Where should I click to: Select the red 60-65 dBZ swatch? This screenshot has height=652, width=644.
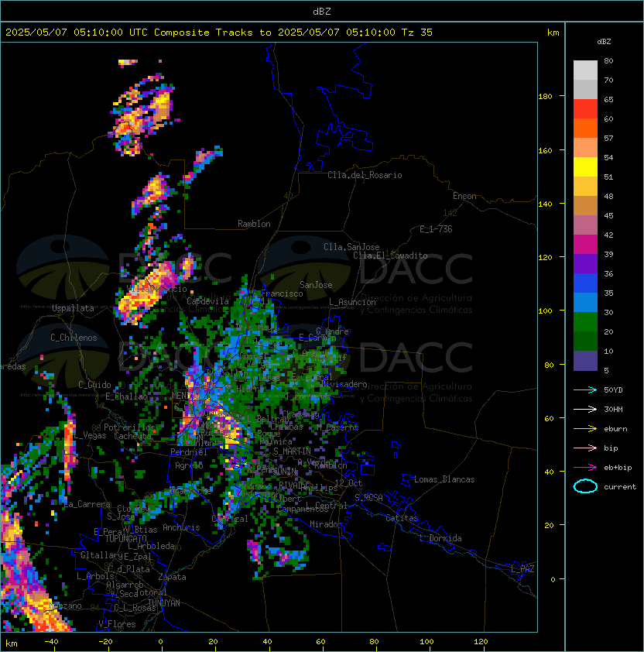pyautogui.click(x=585, y=109)
